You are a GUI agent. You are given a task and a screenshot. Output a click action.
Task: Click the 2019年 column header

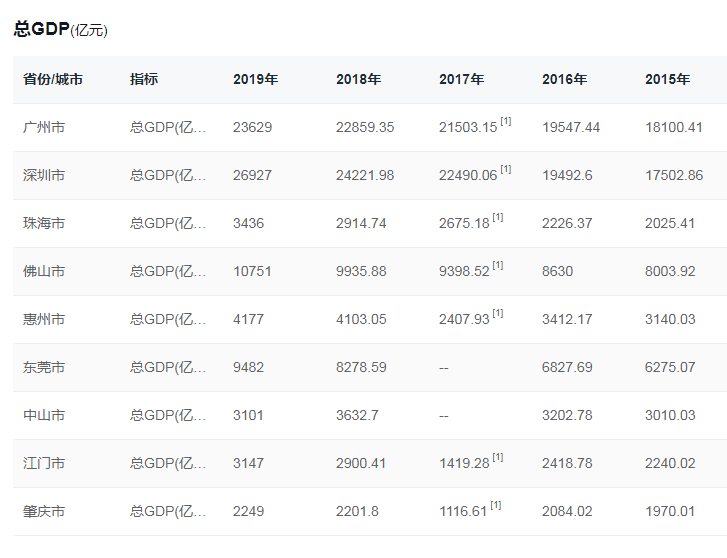(255, 79)
